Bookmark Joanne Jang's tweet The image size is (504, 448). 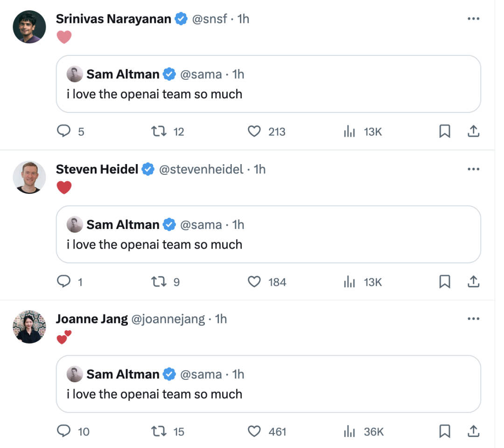(x=445, y=432)
